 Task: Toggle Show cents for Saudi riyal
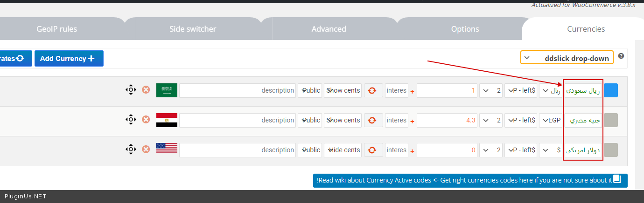[343, 90]
